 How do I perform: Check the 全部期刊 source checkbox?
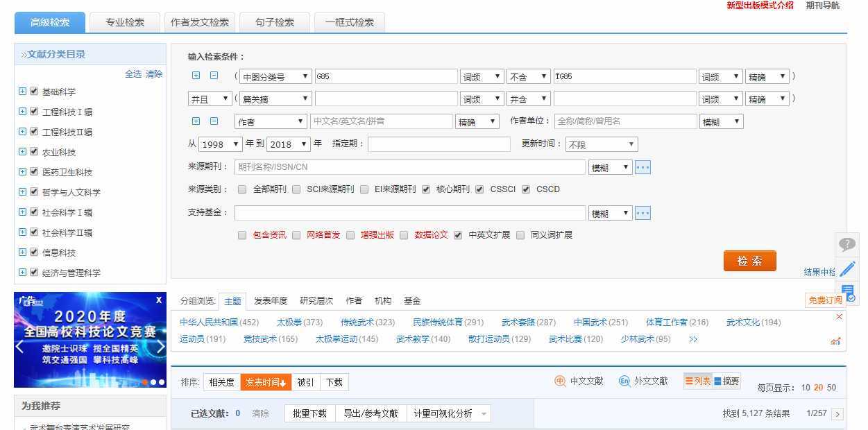click(x=242, y=189)
